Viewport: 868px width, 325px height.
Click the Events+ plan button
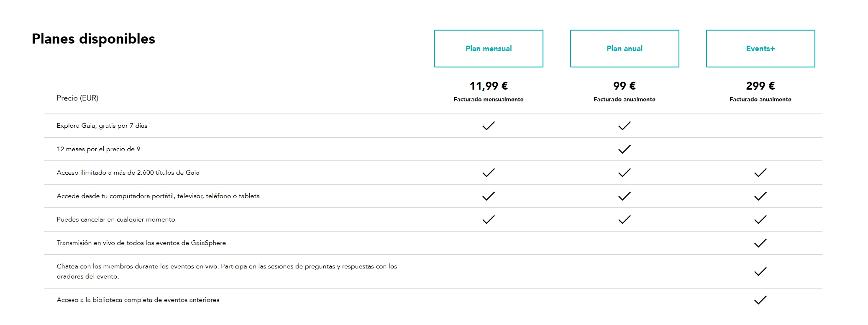coord(760,49)
